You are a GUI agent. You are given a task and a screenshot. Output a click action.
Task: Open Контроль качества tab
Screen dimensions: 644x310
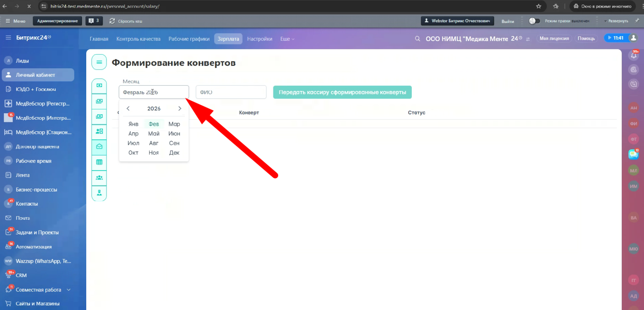138,39
